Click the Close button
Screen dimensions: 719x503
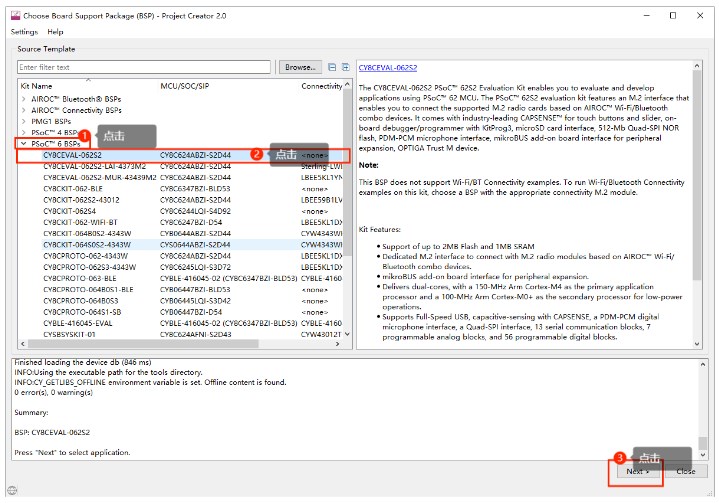point(686,471)
